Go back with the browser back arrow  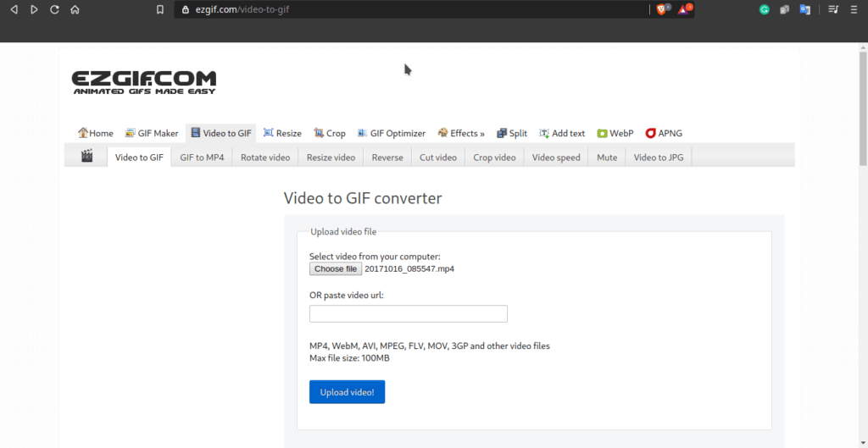pyautogui.click(x=14, y=9)
